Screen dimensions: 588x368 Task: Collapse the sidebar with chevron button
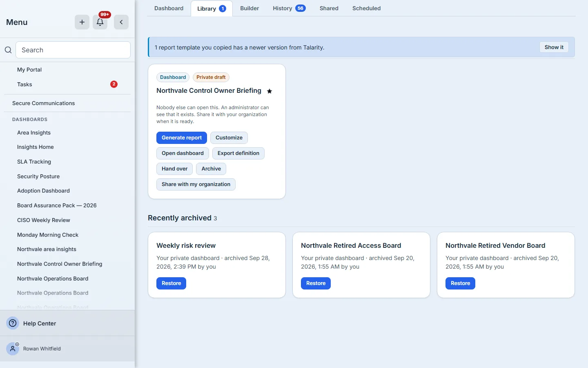pyautogui.click(x=121, y=22)
